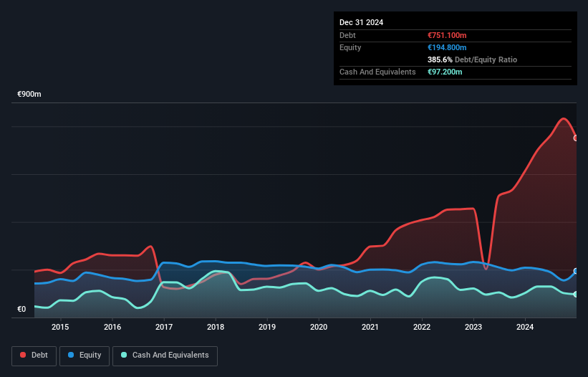Screen dimensions: 588x377
Task: Click the €194.800m equity value
Action: [447, 47]
